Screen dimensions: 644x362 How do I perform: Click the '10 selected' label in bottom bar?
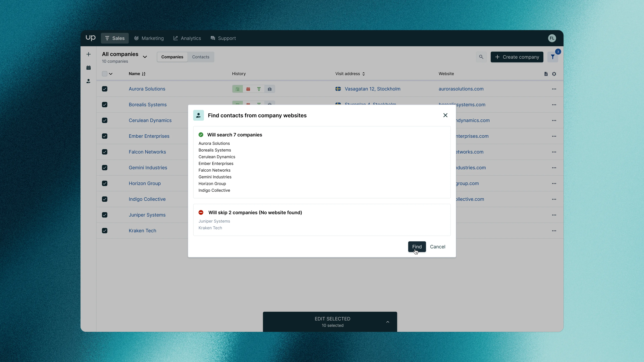click(333, 325)
